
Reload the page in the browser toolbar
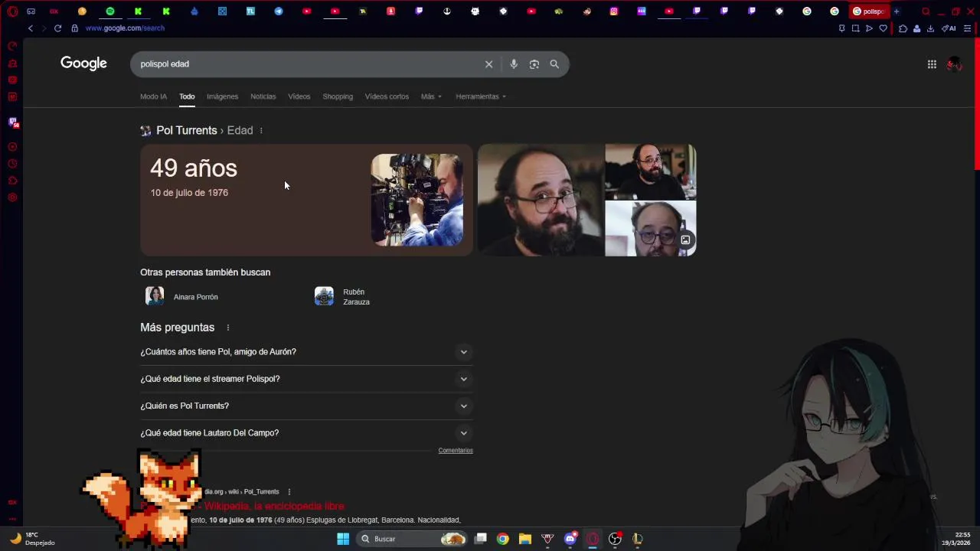[57, 28]
